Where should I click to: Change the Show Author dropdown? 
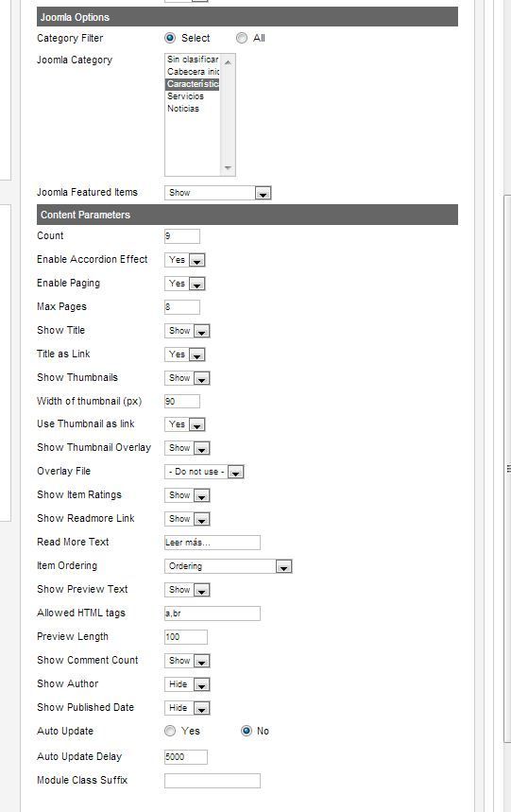(x=187, y=684)
